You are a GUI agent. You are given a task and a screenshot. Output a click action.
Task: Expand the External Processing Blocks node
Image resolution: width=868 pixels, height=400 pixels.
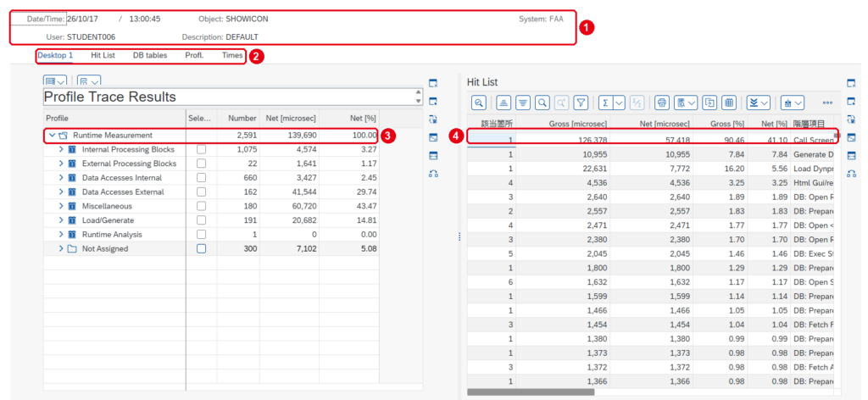(61, 164)
